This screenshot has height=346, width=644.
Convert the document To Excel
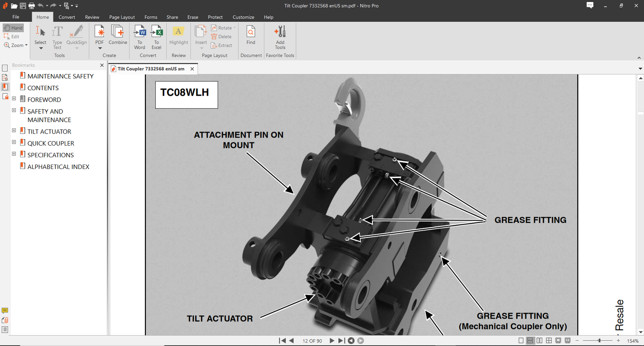pos(157,37)
